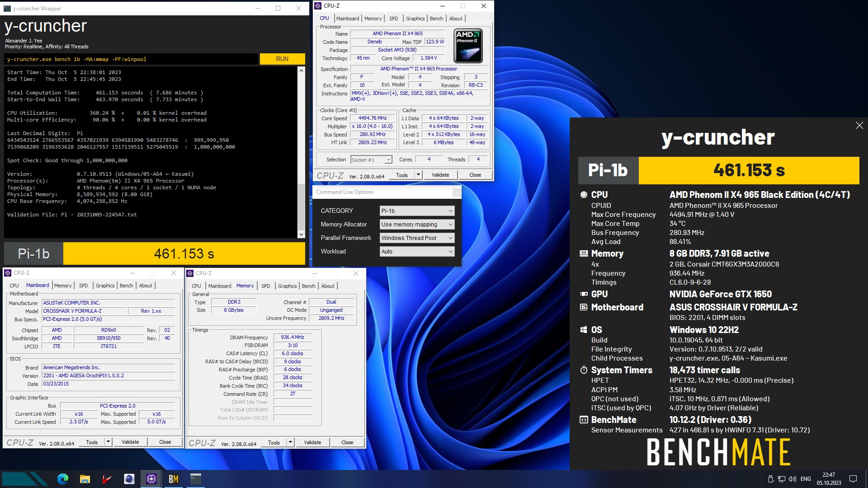Open the Windows Start button
Image resolution: width=868 pixels, height=488 pixels.
[25, 479]
